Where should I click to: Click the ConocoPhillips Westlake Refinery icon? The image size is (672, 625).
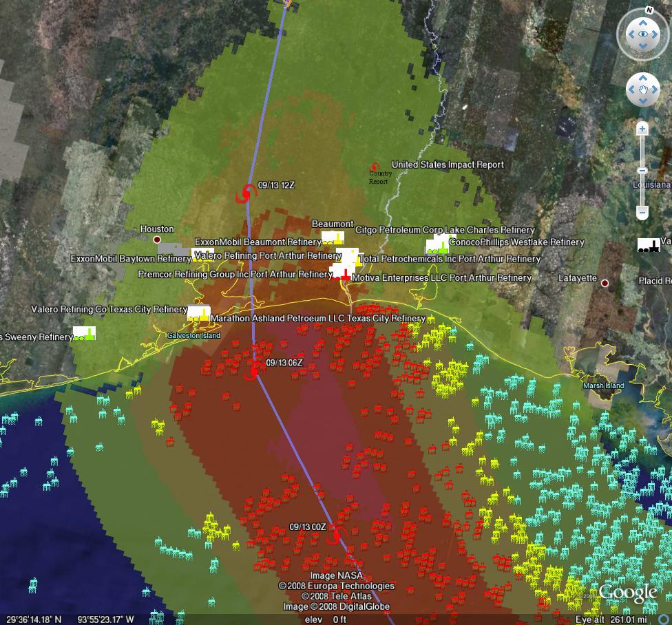point(437,244)
